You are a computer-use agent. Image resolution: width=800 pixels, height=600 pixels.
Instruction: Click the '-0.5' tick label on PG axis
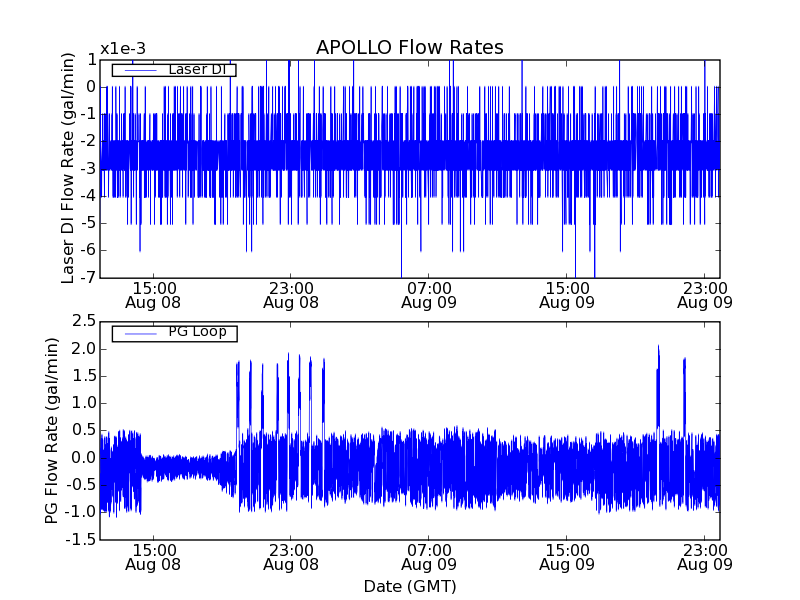coord(81,485)
